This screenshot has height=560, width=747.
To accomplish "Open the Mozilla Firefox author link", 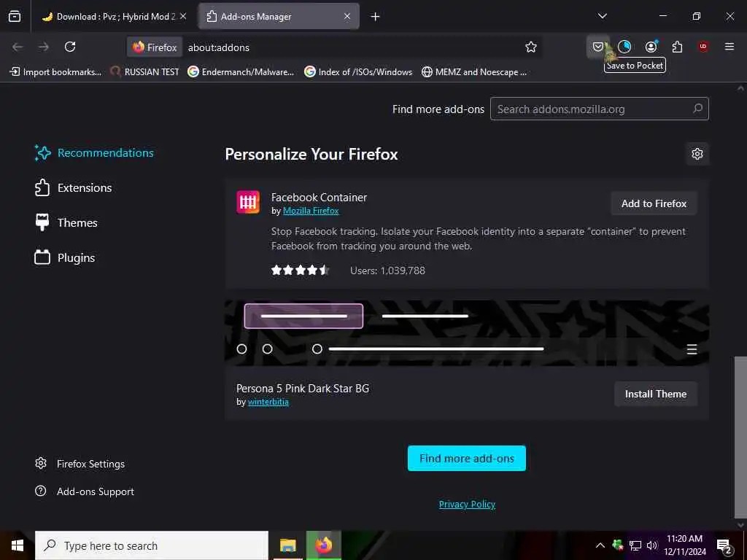I will [x=311, y=211].
